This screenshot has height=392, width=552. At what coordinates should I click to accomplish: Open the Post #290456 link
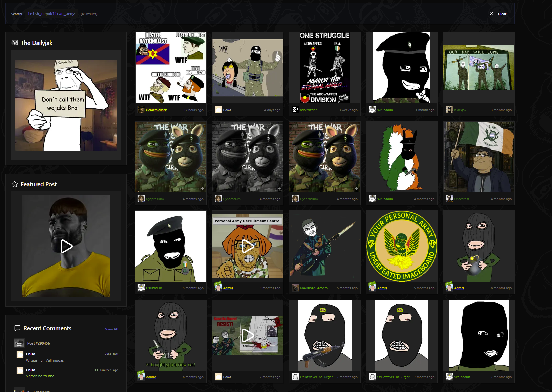click(39, 343)
